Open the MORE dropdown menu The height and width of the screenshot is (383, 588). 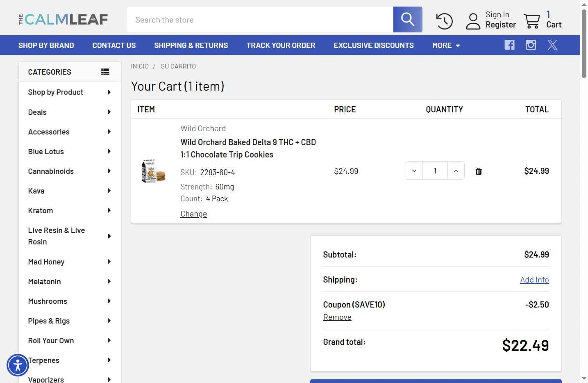[x=446, y=45]
